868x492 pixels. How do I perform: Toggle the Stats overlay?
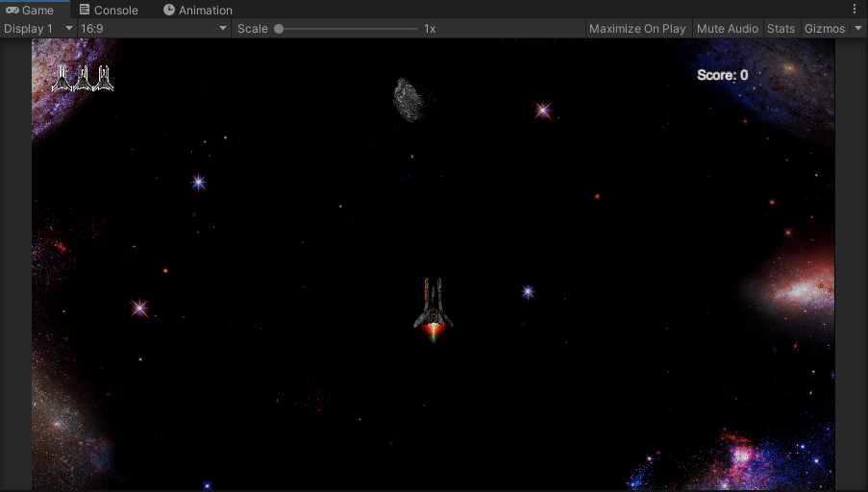781,29
